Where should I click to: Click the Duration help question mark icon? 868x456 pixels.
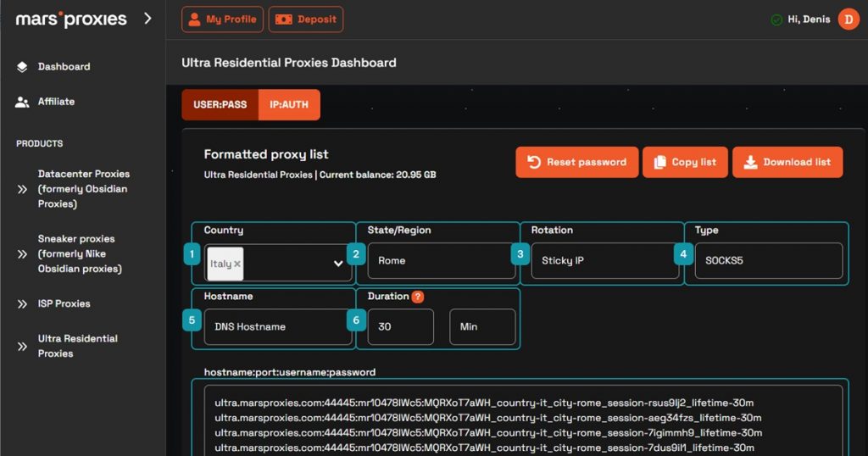418,297
